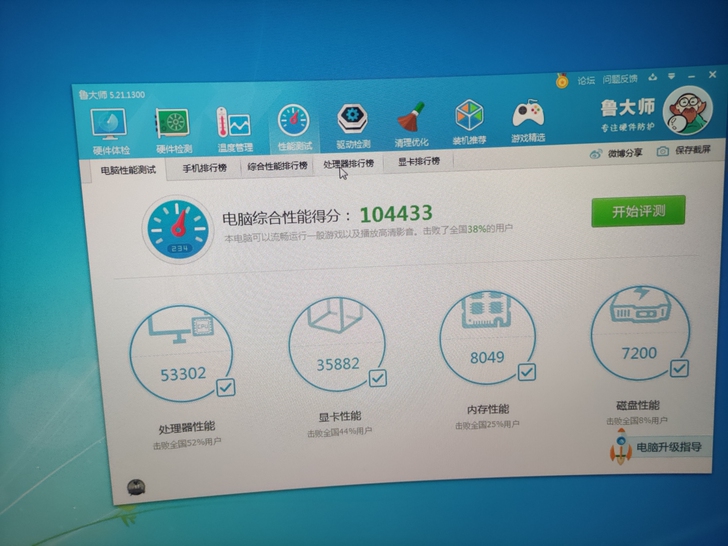
Task: Open the 问题反馈 feedback link
Action: pos(620,79)
